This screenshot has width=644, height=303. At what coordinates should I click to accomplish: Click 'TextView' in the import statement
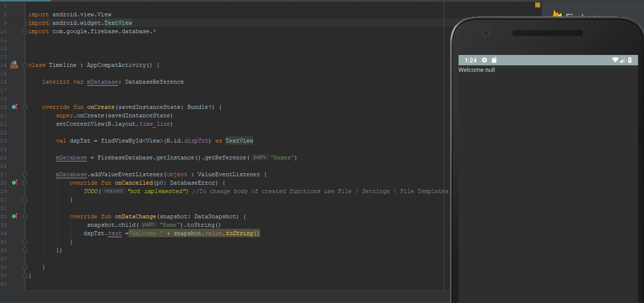click(x=118, y=23)
